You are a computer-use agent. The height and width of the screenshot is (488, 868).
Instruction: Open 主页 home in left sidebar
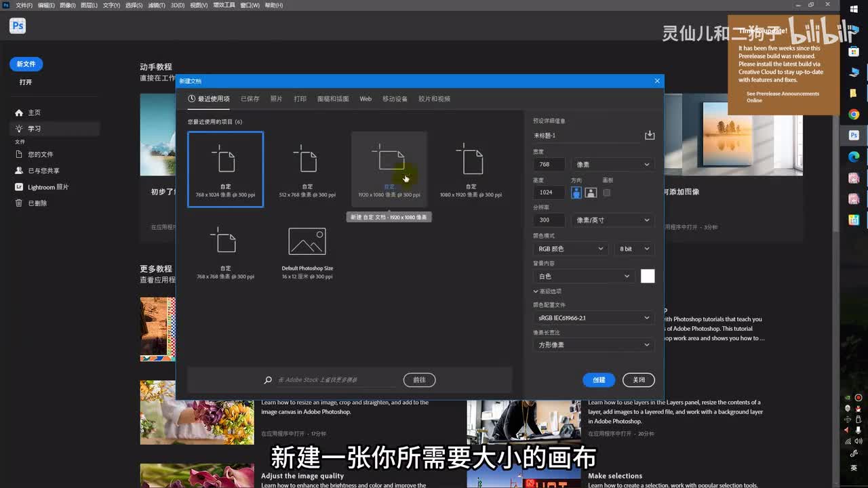tap(34, 113)
